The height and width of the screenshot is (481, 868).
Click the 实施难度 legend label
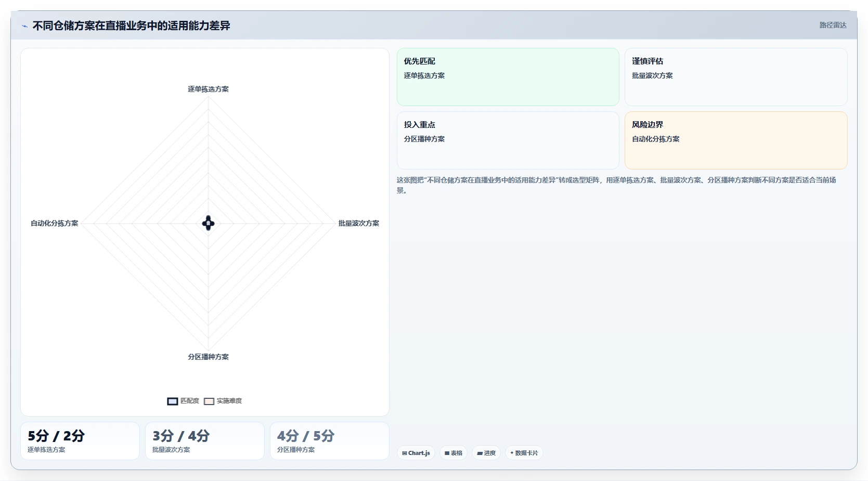pos(229,401)
